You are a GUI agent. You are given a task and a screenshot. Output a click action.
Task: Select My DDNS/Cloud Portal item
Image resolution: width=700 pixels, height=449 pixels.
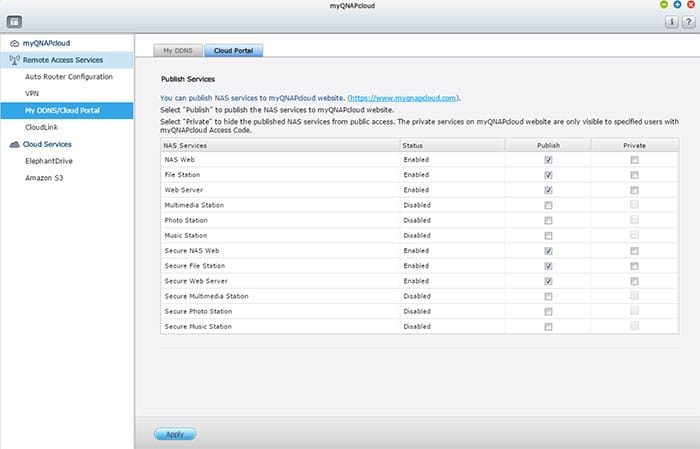coord(67,110)
